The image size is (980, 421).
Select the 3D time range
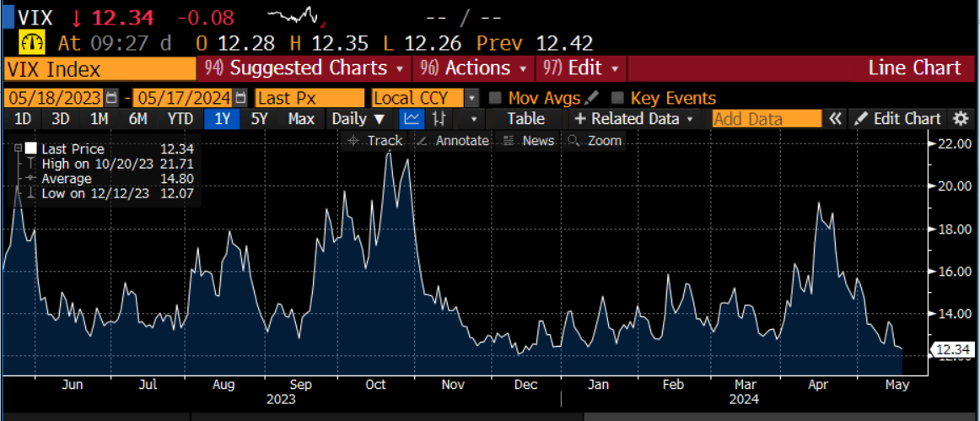pos(61,119)
